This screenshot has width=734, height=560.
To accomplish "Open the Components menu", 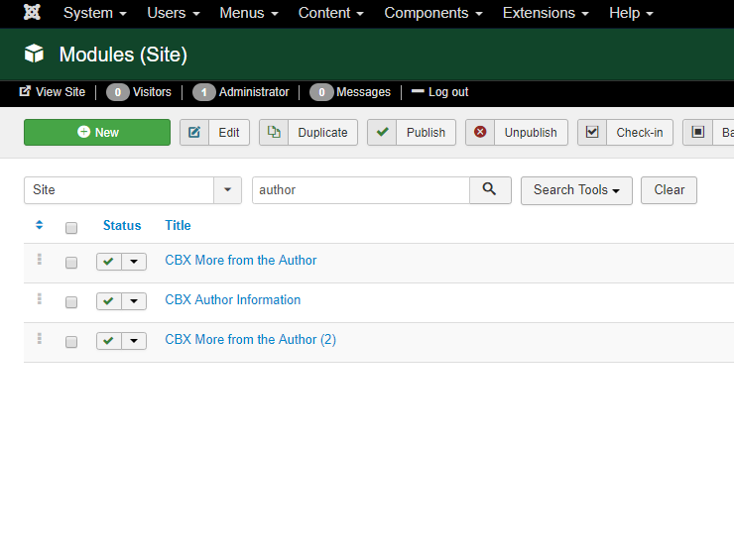I will coord(433,13).
